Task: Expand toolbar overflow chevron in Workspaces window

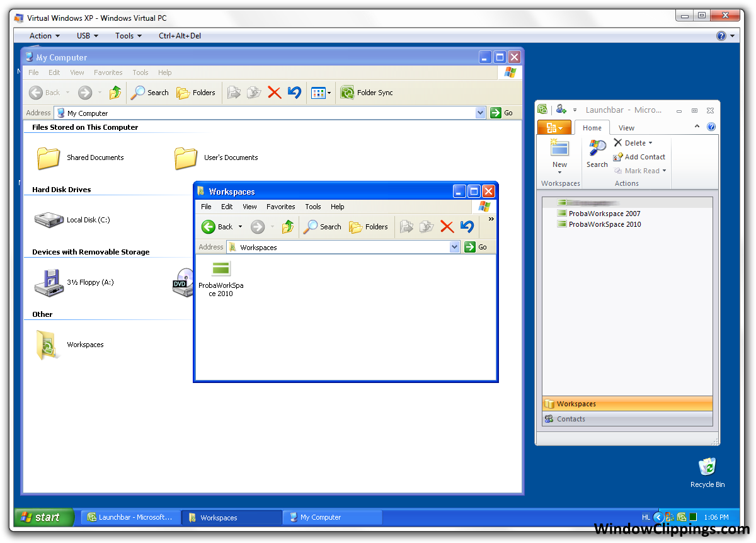Action: click(491, 219)
